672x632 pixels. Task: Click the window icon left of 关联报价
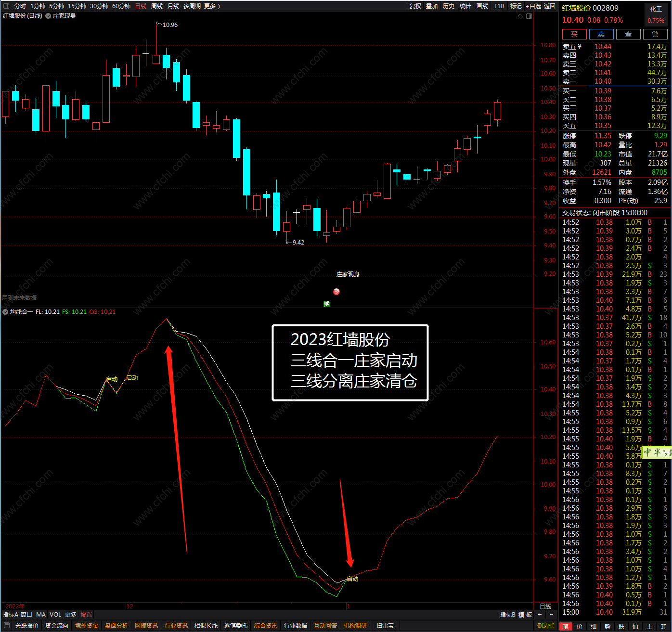pyautogui.click(x=7, y=626)
